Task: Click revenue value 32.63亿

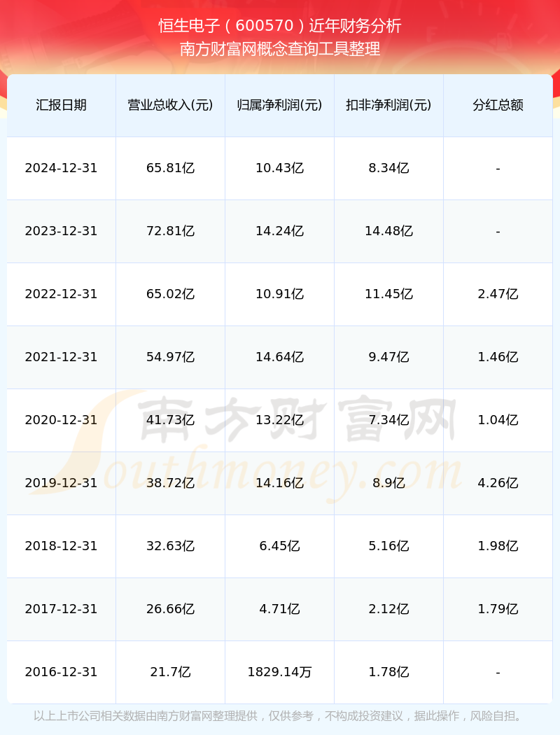Action: coord(171,546)
